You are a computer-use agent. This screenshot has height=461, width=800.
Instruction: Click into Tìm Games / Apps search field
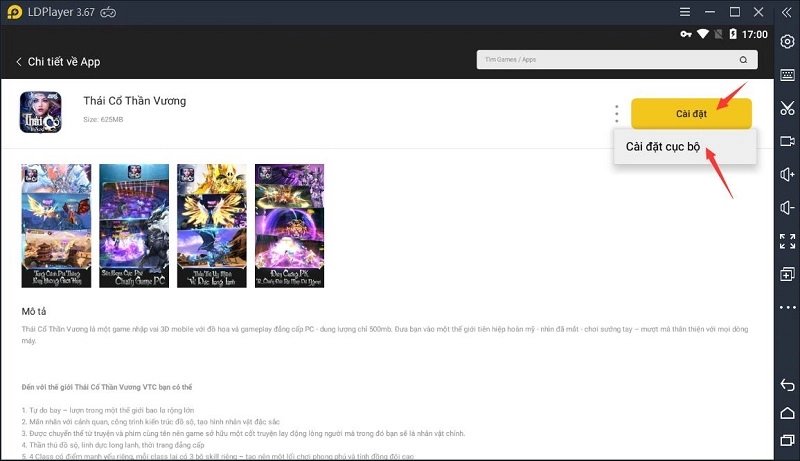617,60
